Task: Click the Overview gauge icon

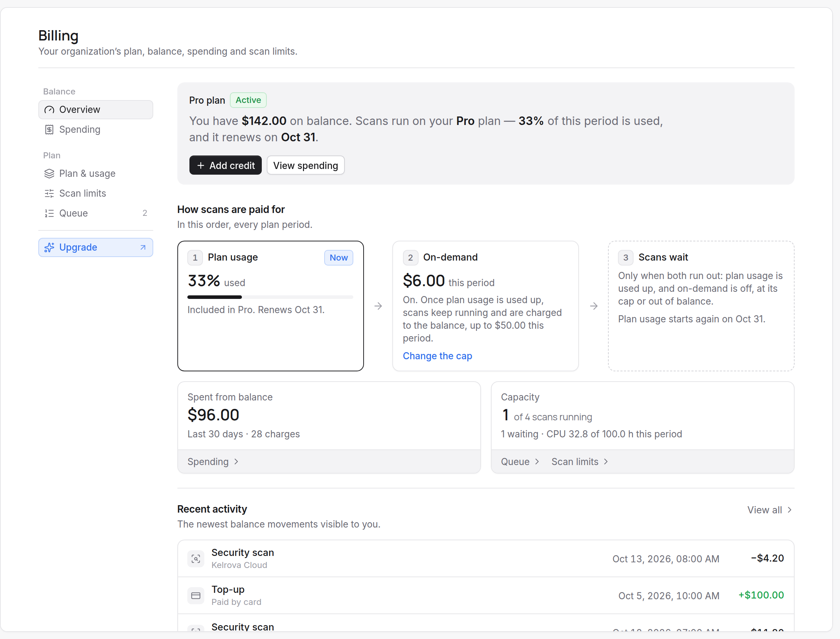Action: 49,110
